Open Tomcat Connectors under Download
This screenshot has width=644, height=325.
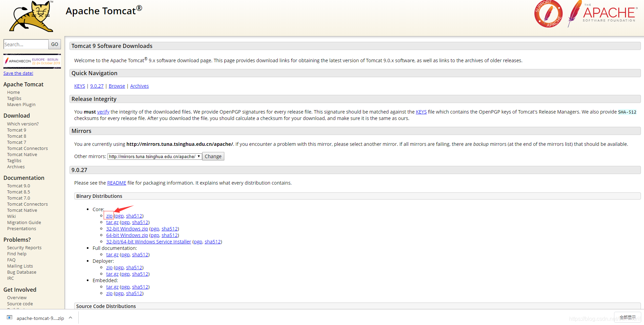(27, 148)
